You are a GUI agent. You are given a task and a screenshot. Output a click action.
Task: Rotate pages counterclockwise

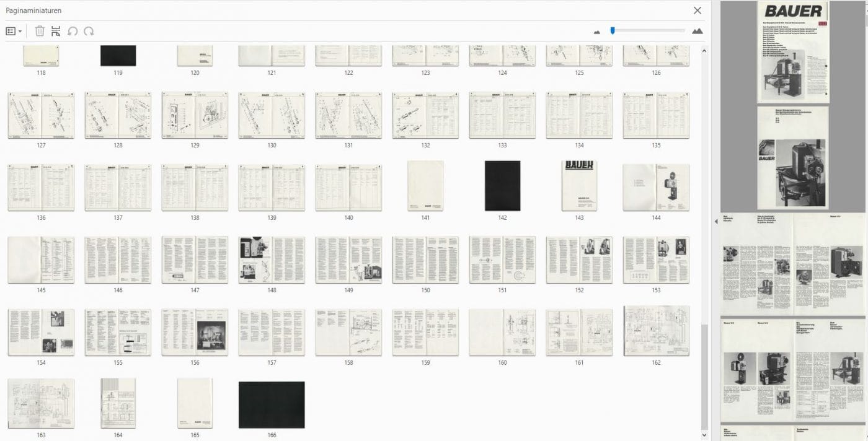(x=73, y=31)
